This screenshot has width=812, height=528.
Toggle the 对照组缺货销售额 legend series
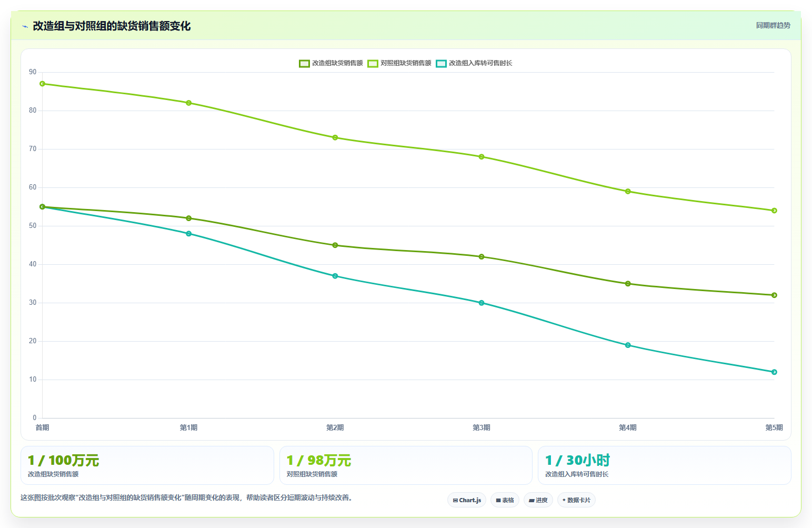point(399,63)
